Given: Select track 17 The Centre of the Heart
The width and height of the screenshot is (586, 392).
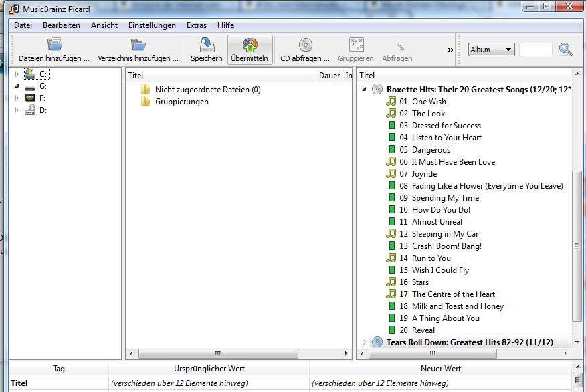Looking at the screenshot, I should click(x=447, y=294).
